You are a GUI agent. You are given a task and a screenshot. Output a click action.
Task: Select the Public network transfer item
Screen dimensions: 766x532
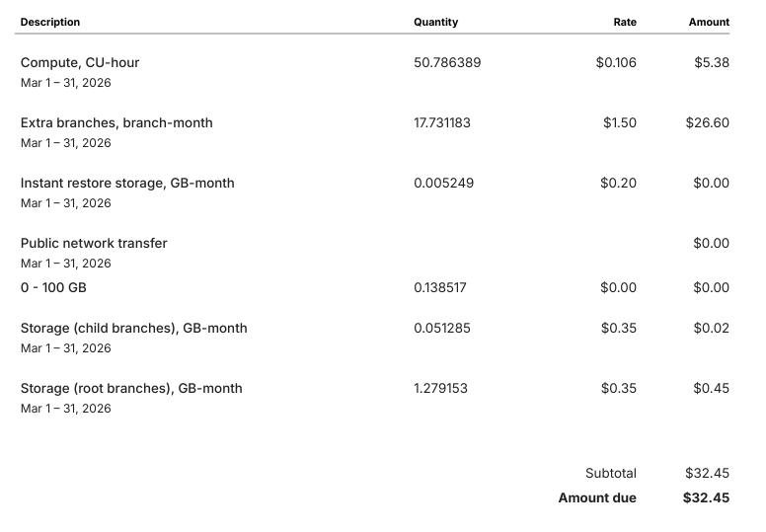(x=94, y=243)
